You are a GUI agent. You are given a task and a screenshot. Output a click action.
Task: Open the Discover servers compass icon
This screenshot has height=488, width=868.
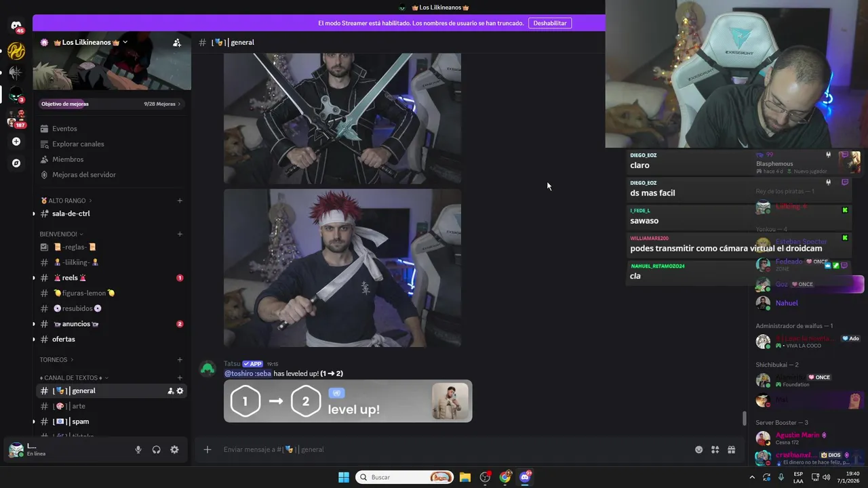pos(16,163)
